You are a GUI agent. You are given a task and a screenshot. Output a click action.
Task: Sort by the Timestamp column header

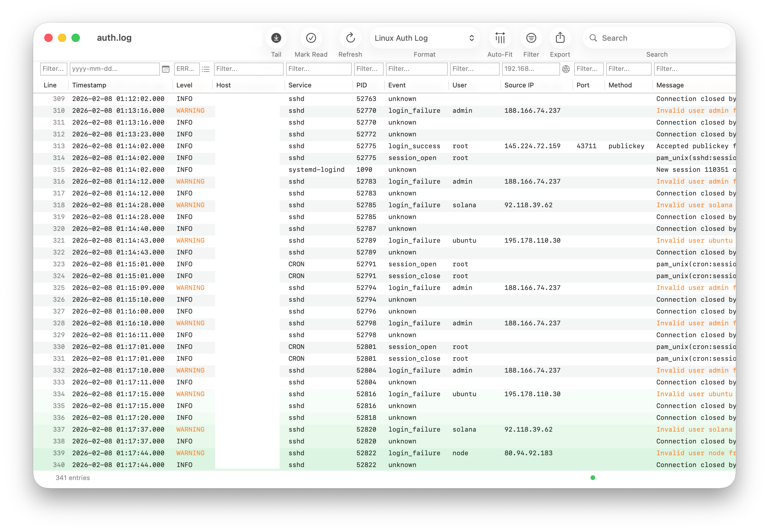point(89,85)
